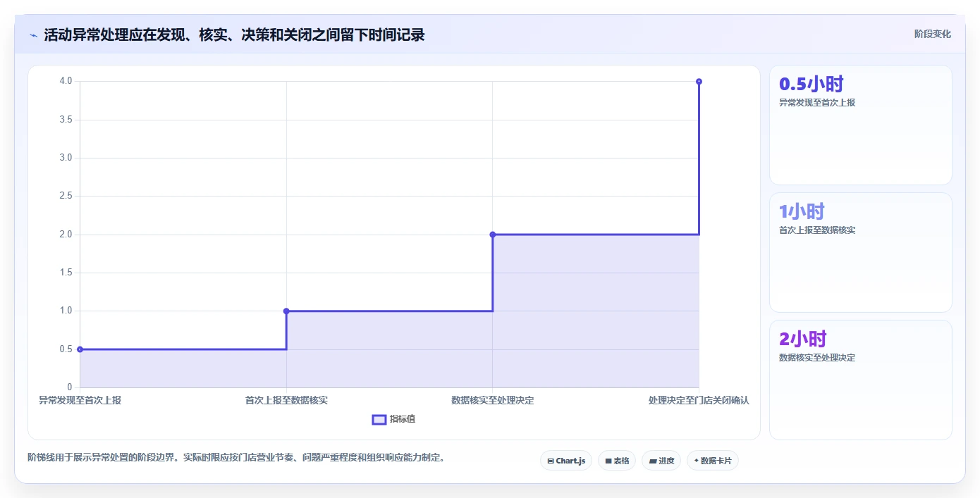Screen dimensions: 980x498
Task: Click x-axis label 首次上报至数据核实
Action: coord(286,400)
